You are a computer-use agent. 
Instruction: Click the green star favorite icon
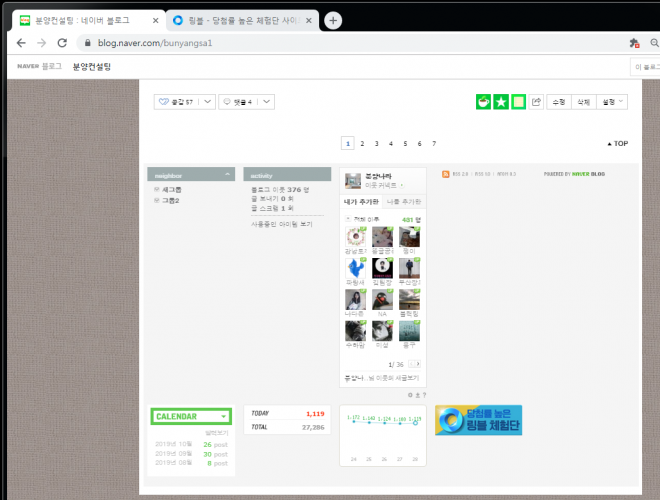501,102
